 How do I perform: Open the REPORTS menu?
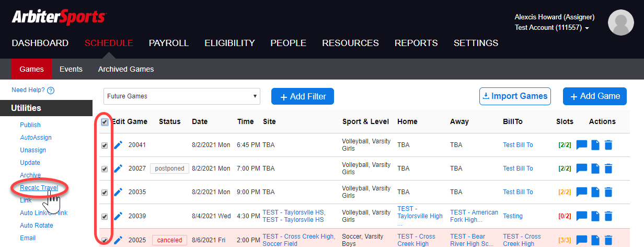point(416,43)
